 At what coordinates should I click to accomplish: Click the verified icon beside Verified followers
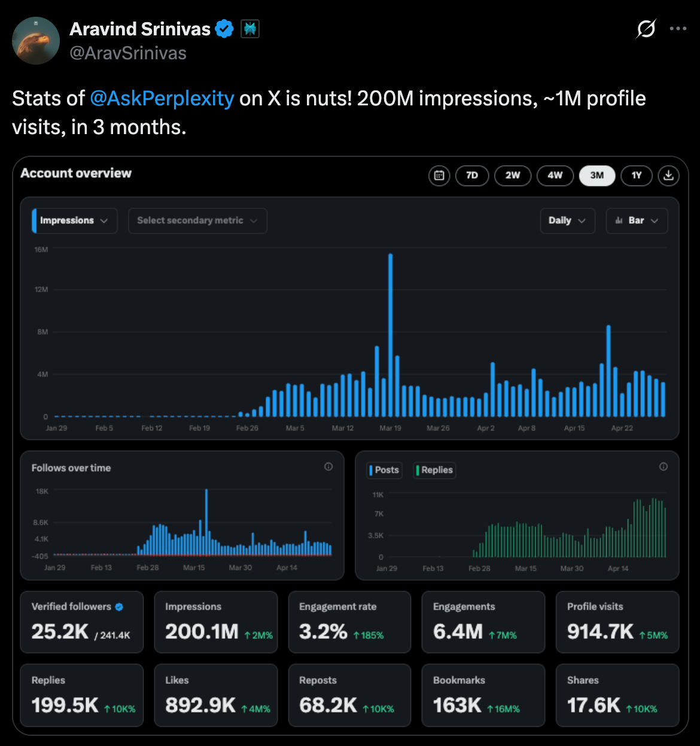click(x=119, y=606)
